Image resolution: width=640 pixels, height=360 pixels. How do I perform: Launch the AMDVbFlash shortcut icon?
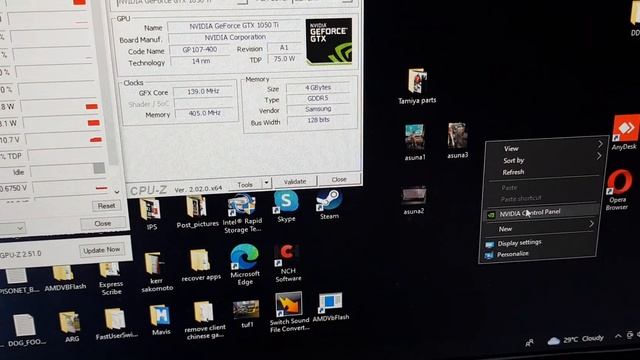point(330,302)
